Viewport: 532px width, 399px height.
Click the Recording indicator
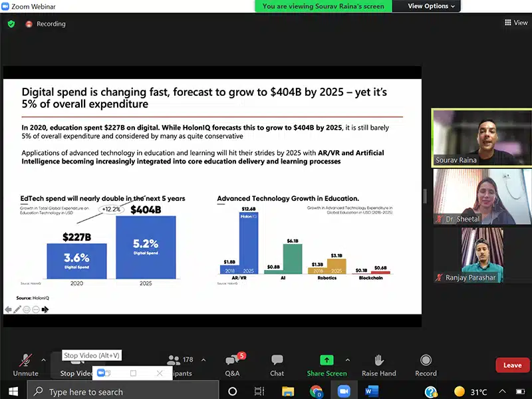(x=46, y=24)
